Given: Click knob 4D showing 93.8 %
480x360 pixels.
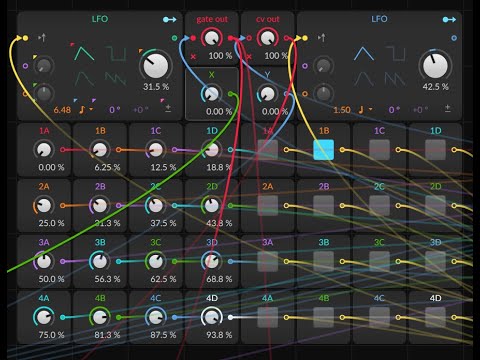Looking at the screenshot, I should (212, 317).
